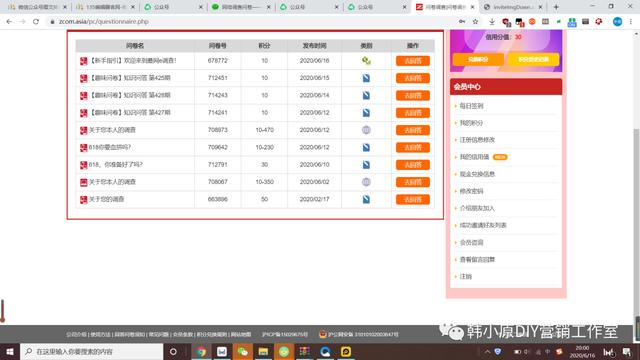
Task: Click 去回答 for survey 712791
Action: coord(413,165)
